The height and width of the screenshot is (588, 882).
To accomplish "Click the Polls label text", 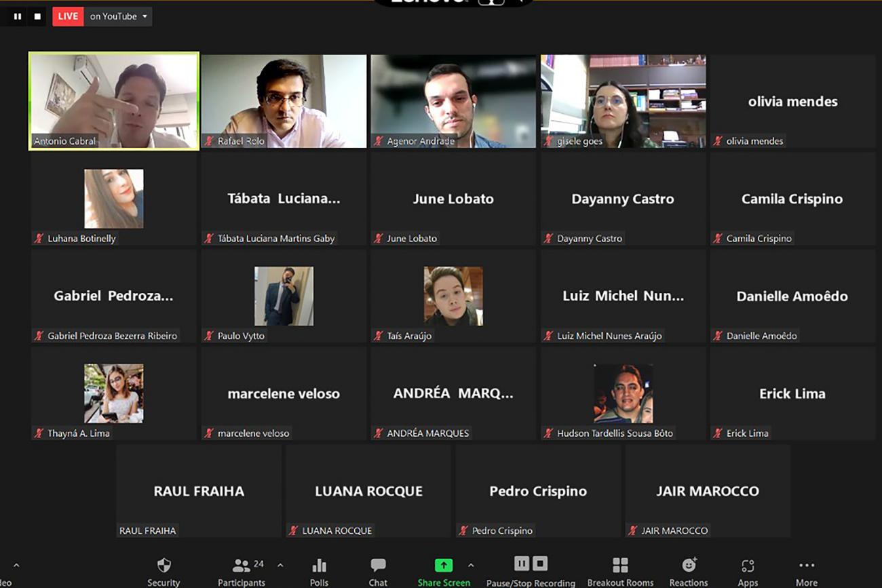I will (319, 583).
